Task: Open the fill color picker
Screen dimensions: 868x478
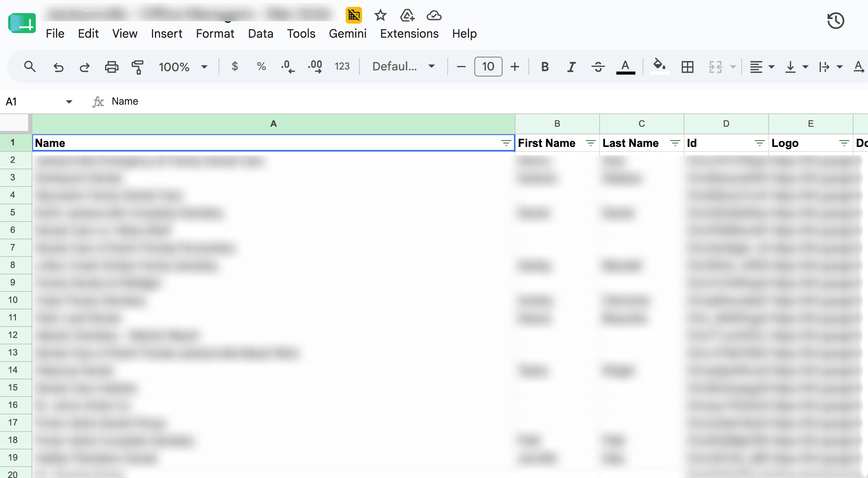Action: [660, 66]
